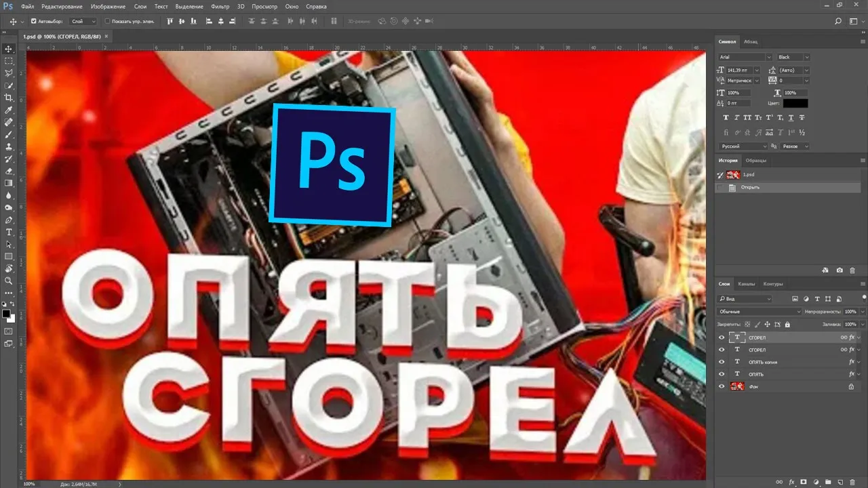
Task: Click the text Цвет black swatch
Action: coord(795,103)
